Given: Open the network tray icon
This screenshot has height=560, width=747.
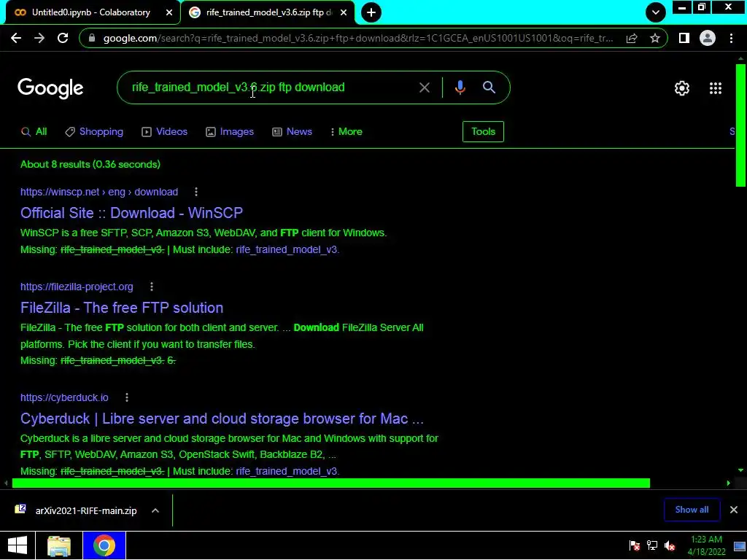Looking at the screenshot, I should tap(651, 545).
